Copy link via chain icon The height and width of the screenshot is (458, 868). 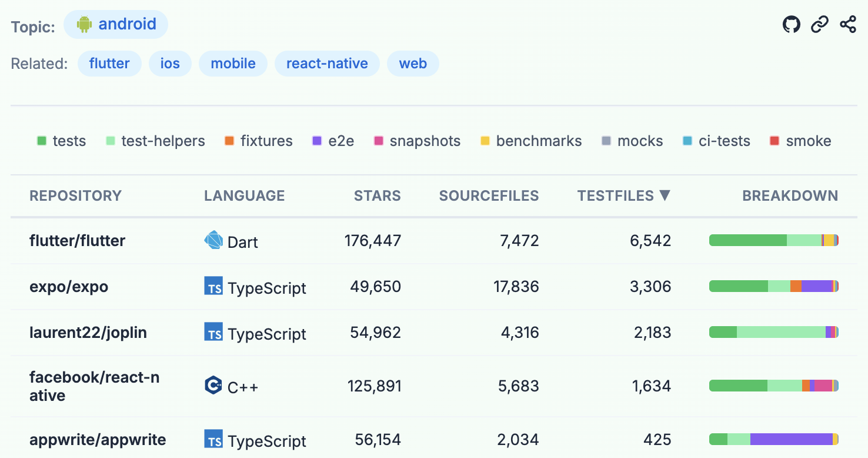[820, 25]
